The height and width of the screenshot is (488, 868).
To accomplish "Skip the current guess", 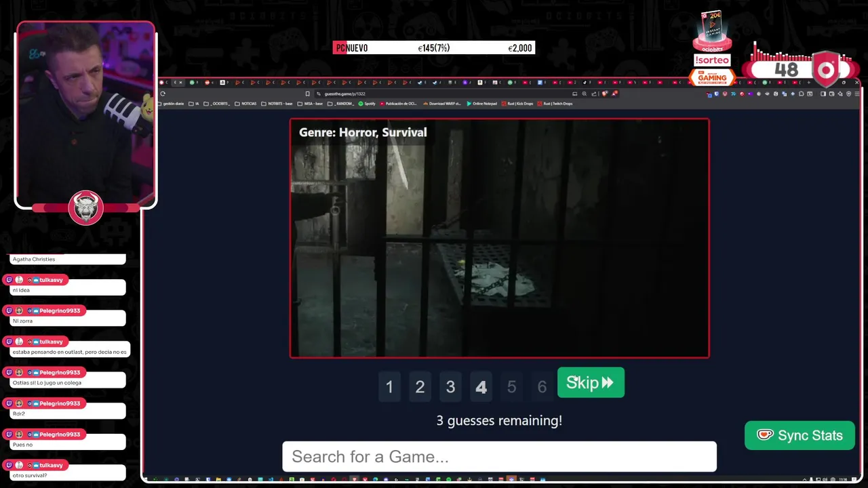I will click(591, 383).
